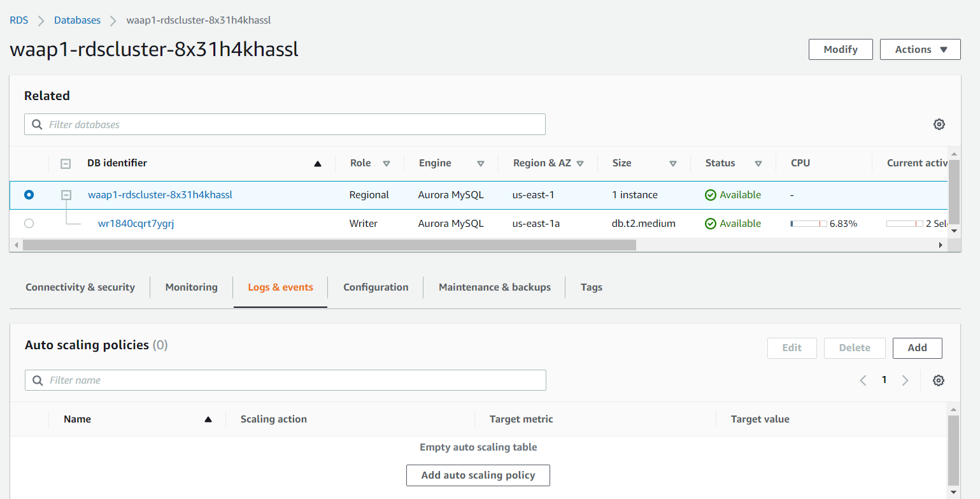Viewport: 980px width, 499px height.
Task: Click the 1 instance size cell
Action: pos(635,195)
